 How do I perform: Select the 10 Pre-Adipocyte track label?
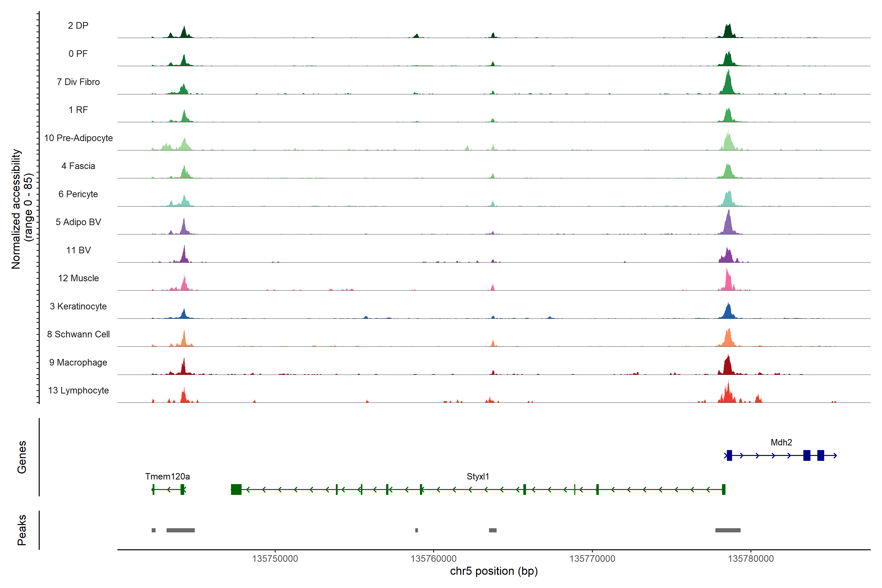pyautogui.click(x=78, y=138)
